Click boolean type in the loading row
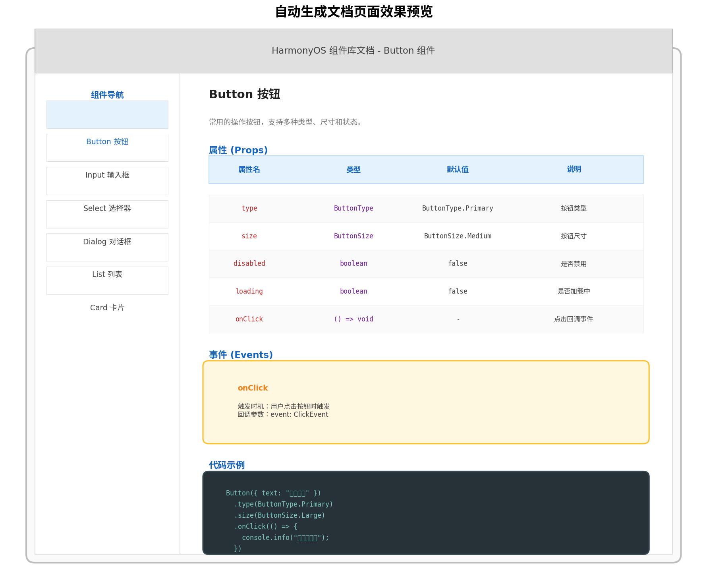This screenshot has height=588, width=707. pos(353,292)
